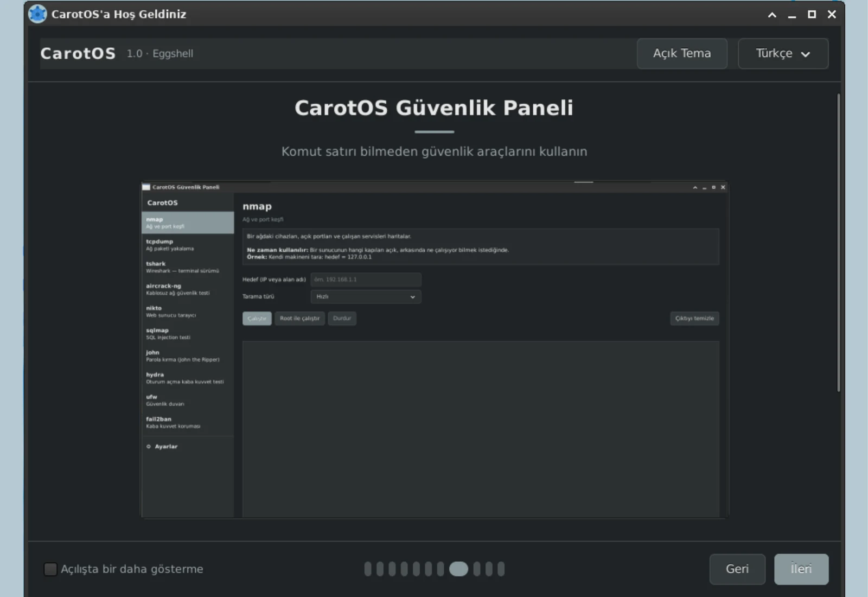Close the CarotOS welcome window

pyautogui.click(x=832, y=15)
